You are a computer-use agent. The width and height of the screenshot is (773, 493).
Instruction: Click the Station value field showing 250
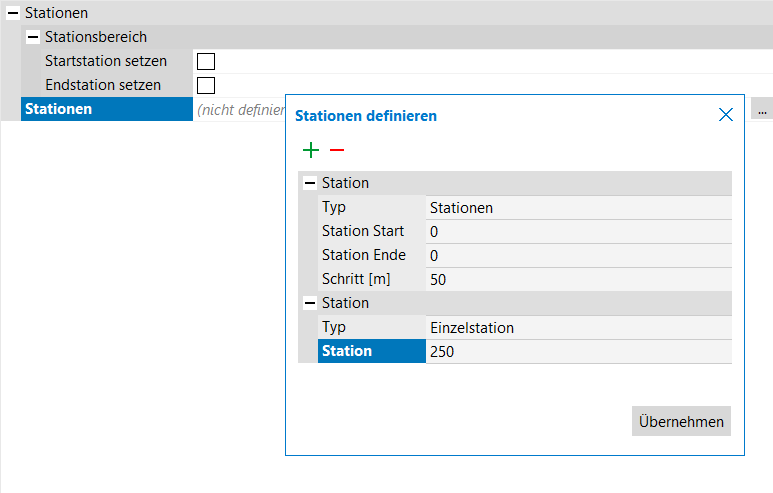pos(578,352)
